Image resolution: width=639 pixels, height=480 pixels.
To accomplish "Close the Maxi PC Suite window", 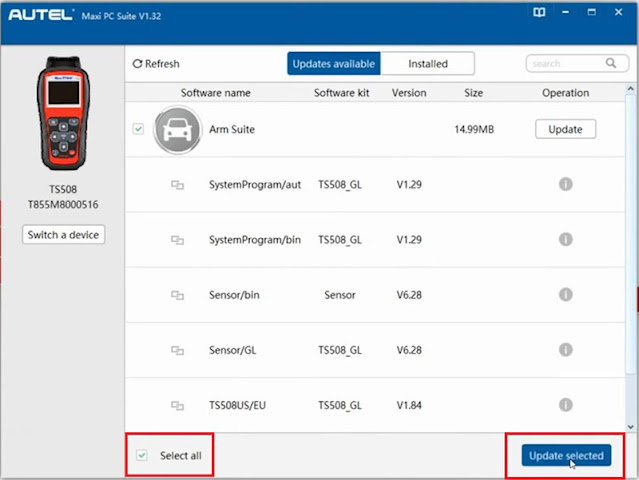I will point(618,12).
